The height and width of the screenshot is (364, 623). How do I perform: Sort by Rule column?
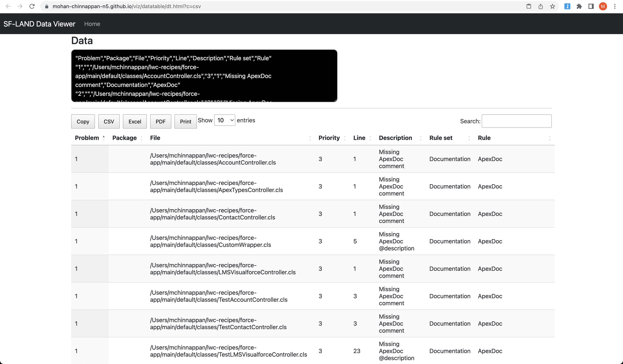tap(514, 138)
